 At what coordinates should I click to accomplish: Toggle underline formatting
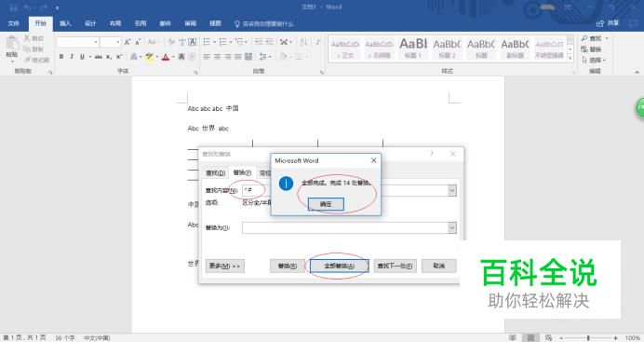82,57
